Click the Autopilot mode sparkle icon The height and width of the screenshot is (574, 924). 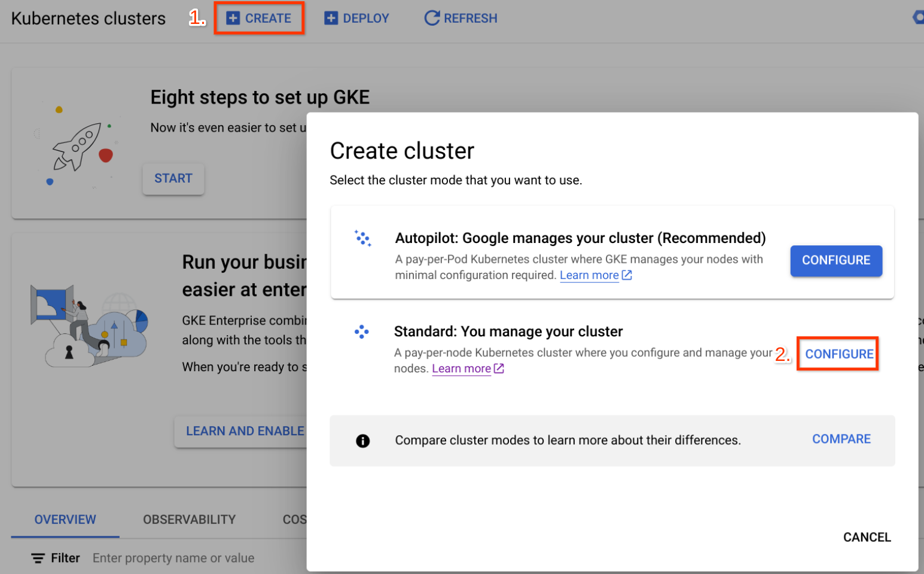click(x=362, y=238)
